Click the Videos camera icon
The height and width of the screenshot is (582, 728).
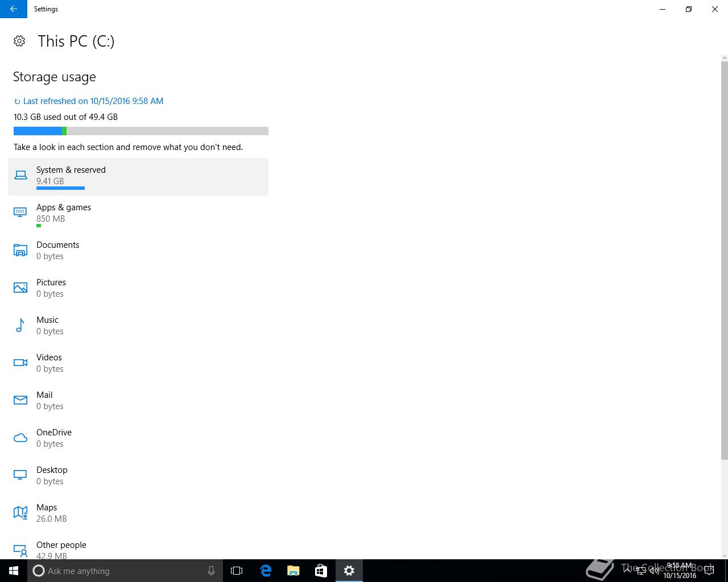[x=20, y=363]
